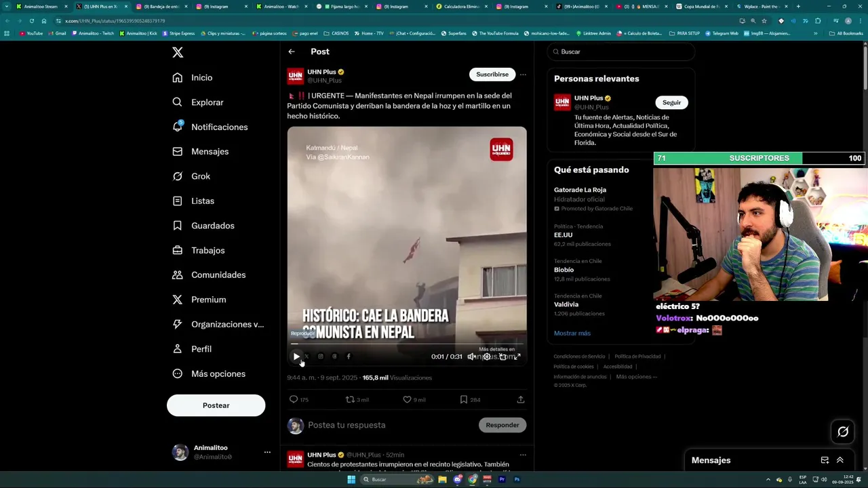The width and height of the screenshot is (868, 488).
Task: Open the Explorar section
Action: coord(198,102)
